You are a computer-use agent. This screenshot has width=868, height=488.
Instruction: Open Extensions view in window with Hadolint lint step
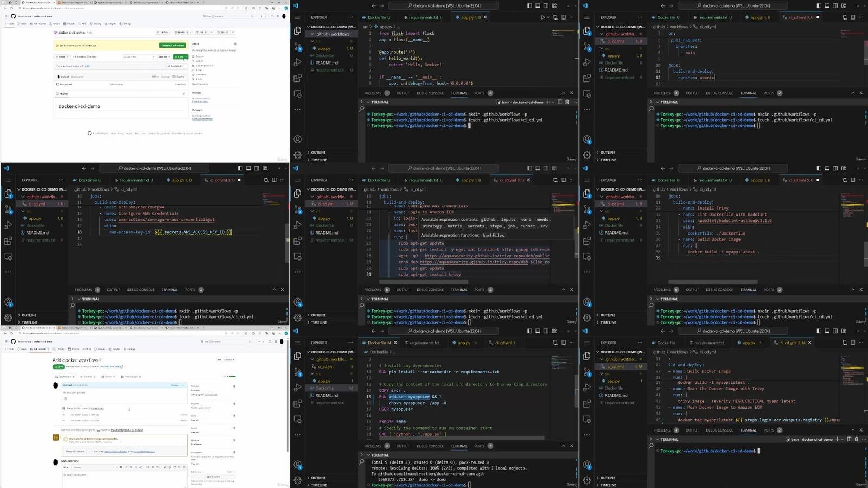(586, 241)
